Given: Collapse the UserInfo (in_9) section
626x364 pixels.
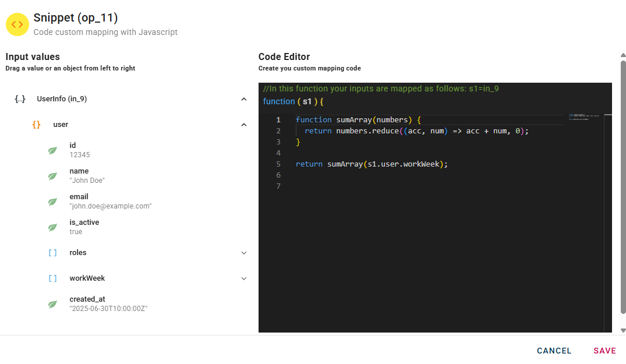Looking at the screenshot, I should pyautogui.click(x=244, y=99).
